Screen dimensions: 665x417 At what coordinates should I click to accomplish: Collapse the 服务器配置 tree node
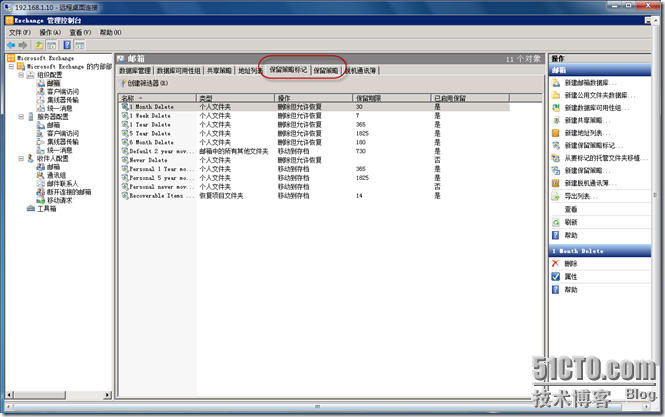pos(21,117)
